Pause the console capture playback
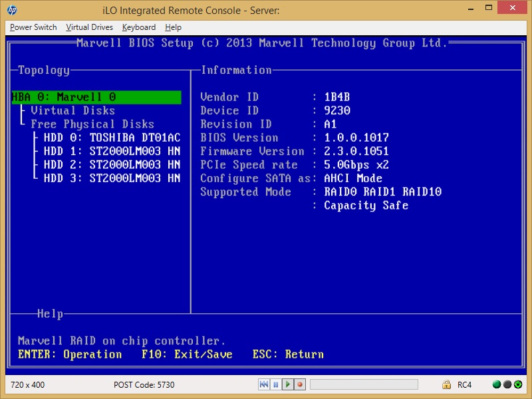This screenshot has width=532, height=399. [275, 384]
